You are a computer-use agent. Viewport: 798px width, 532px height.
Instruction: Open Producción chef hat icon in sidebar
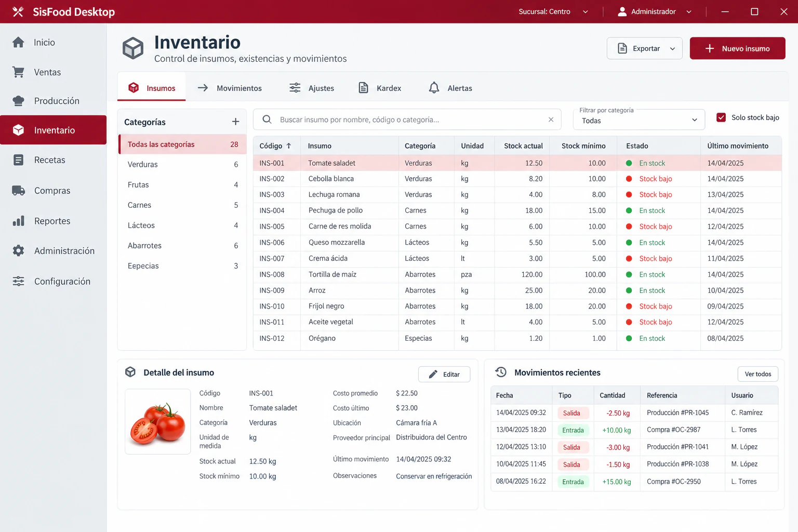pyautogui.click(x=18, y=101)
